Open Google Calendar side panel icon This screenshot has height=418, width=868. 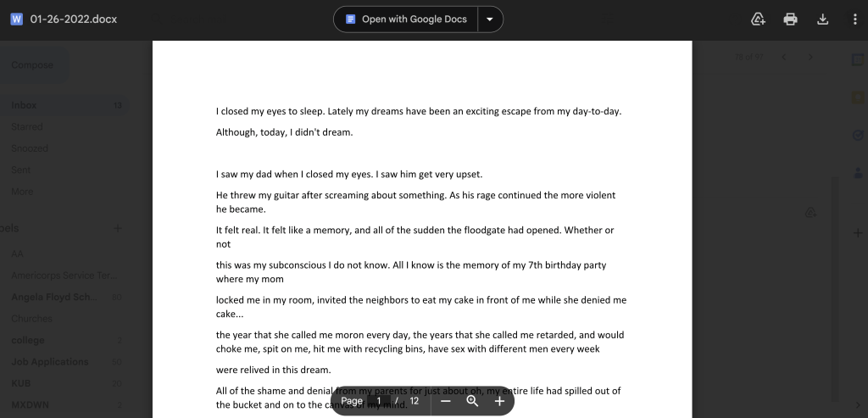[858, 60]
